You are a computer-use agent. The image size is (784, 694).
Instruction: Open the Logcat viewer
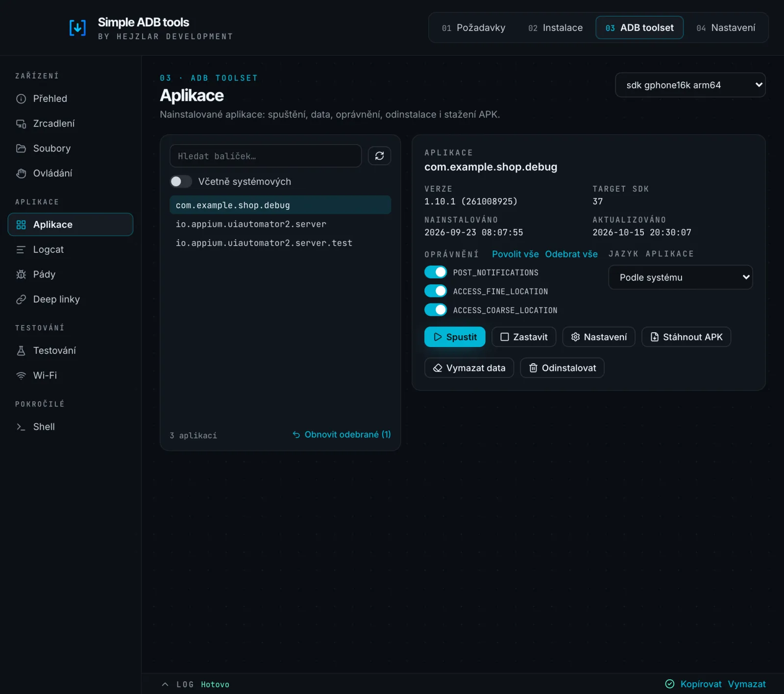71,249
